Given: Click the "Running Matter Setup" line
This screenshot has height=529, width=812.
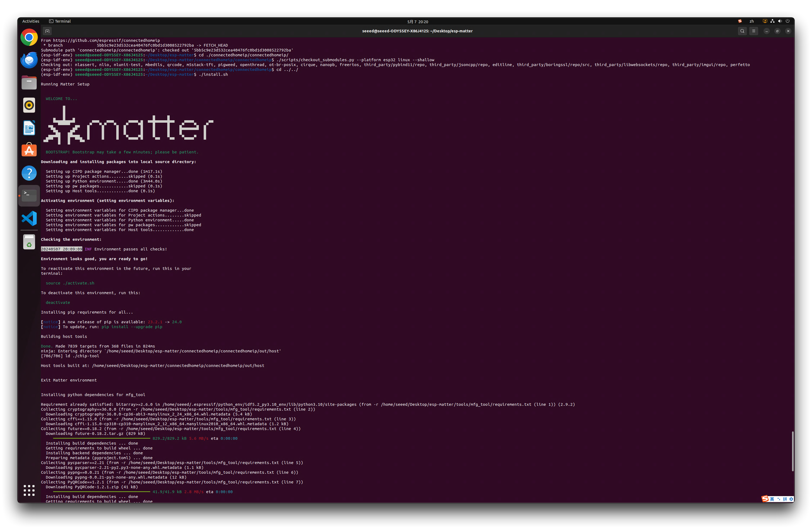Looking at the screenshot, I should tap(65, 84).
